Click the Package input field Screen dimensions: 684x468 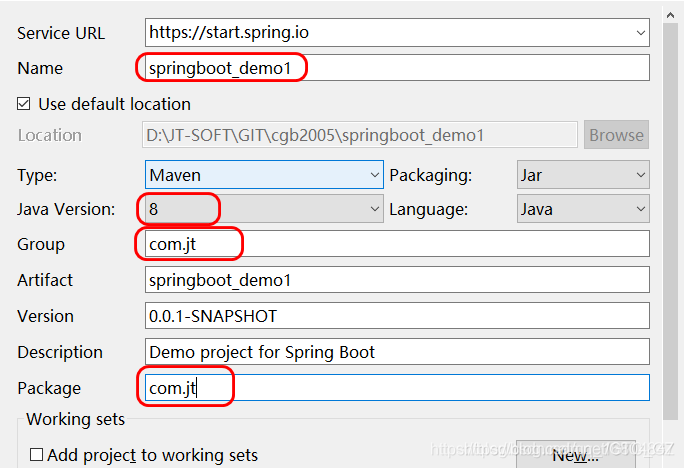pos(397,387)
